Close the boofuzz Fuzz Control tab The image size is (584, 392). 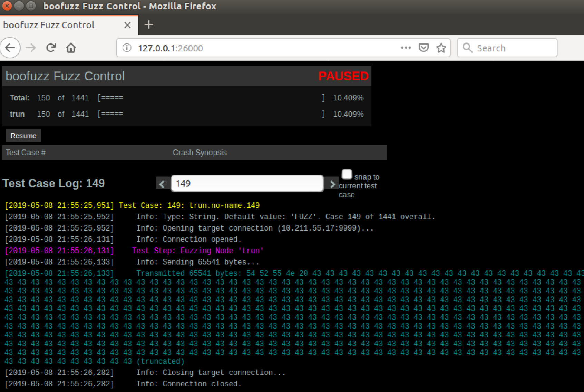coord(127,25)
